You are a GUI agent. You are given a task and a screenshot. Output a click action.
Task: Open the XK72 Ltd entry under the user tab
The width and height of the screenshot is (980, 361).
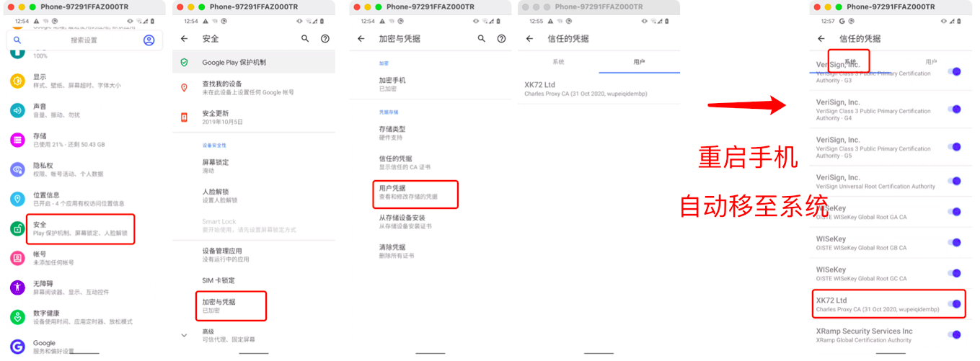click(x=599, y=89)
